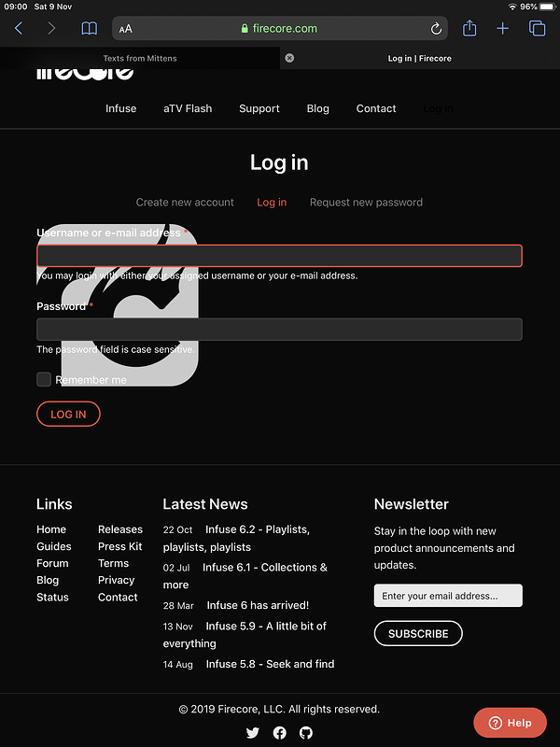
Task: Open the Blog nav item
Action: click(x=317, y=108)
